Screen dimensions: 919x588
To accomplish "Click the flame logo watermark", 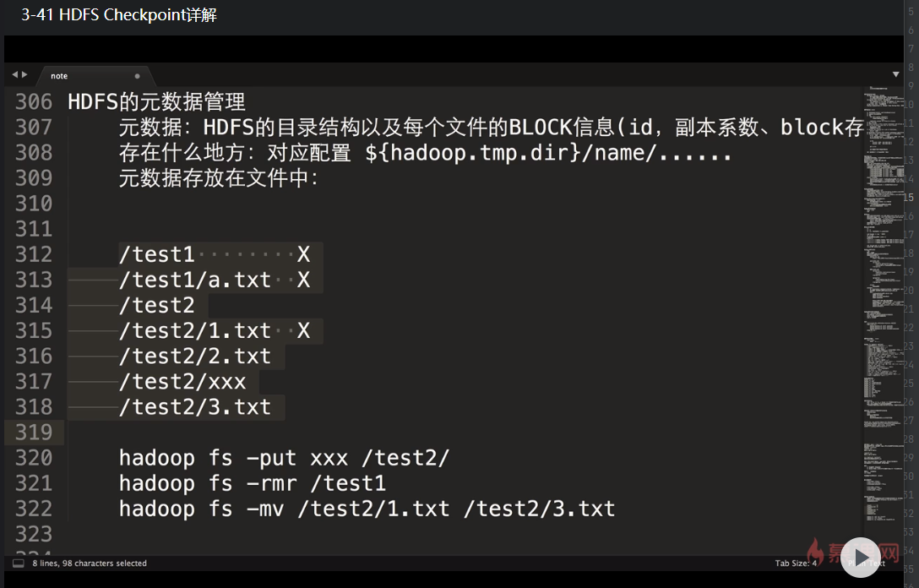I will coord(815,553).
